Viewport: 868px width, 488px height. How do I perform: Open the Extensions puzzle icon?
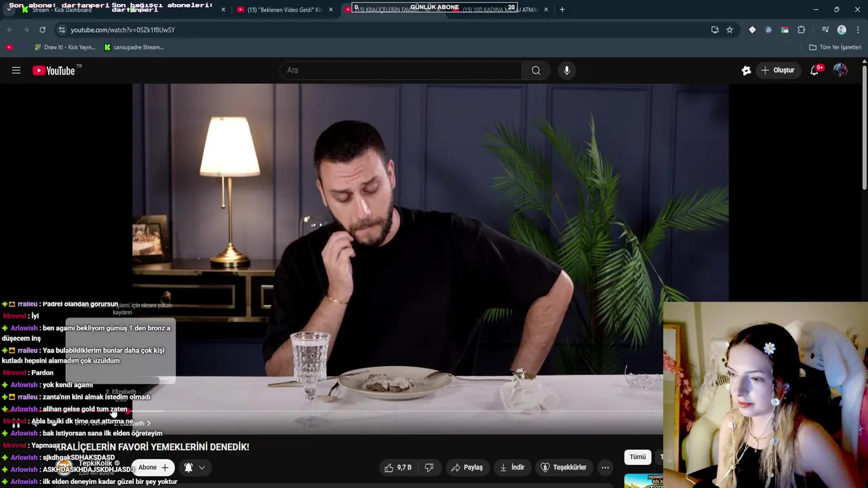tap(802, 30)
